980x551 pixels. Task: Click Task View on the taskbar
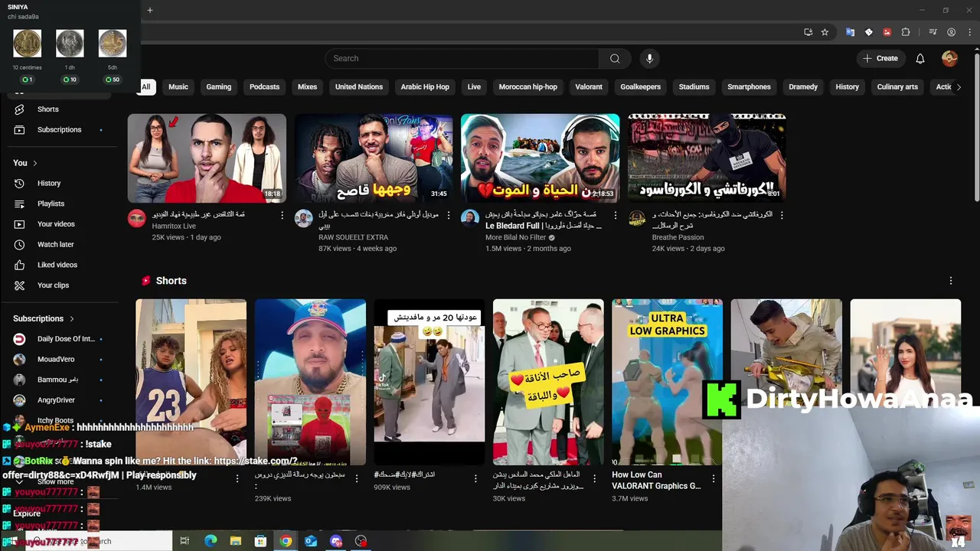[185, 541]
